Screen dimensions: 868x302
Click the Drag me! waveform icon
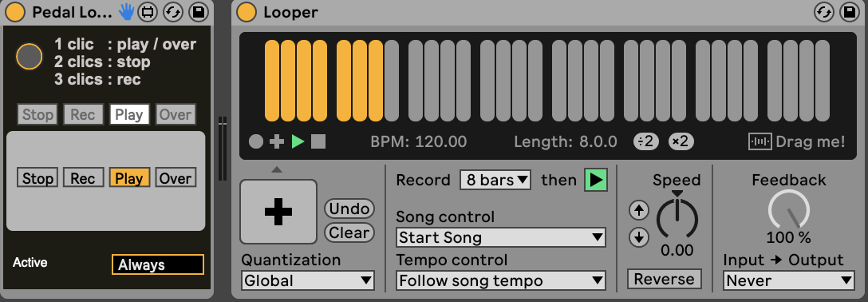(x=760, y=142)
